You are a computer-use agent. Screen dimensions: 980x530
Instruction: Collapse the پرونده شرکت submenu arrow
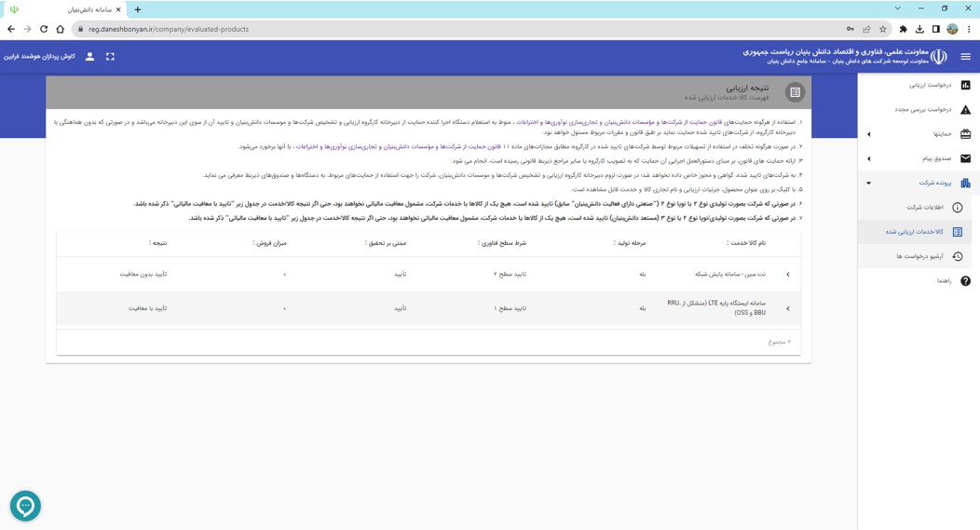(869, 183)
